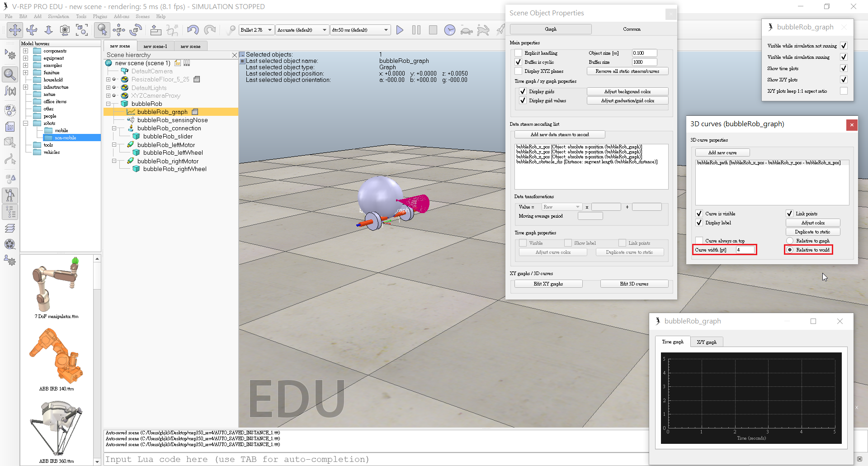Select Relative to graph radio button

[x=790, y=241]
